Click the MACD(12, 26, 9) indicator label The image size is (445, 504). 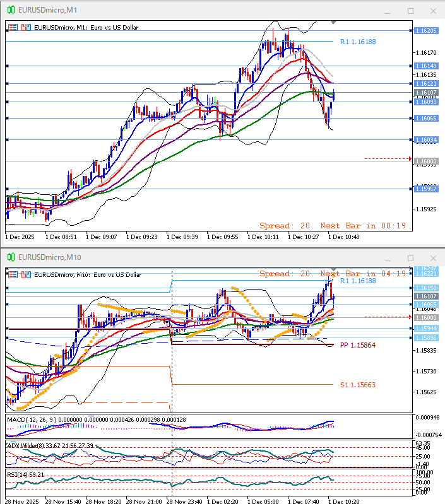coord(38,419)
